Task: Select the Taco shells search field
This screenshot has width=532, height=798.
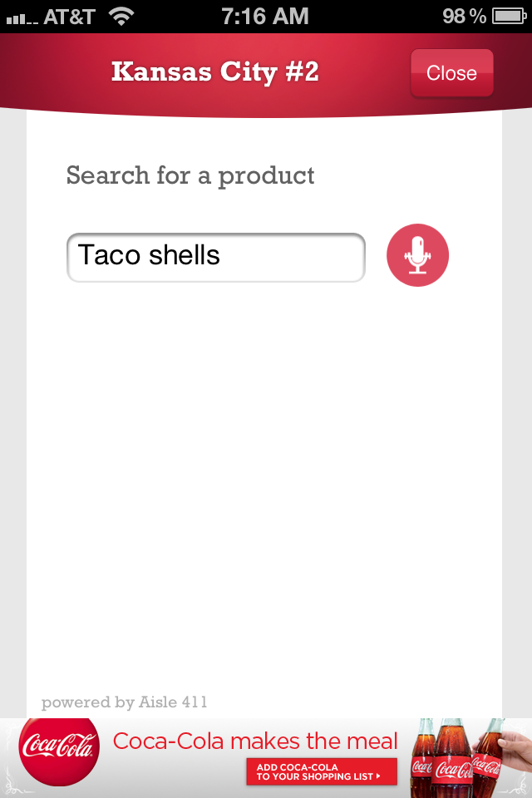Action: [216, 257]
